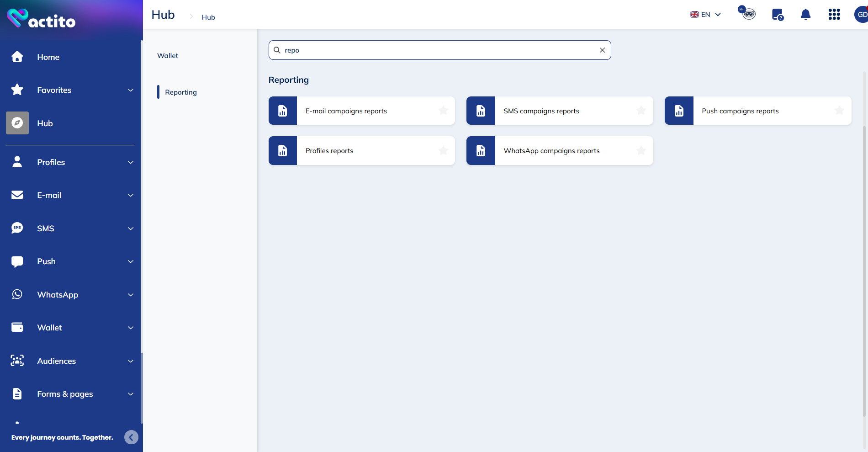The image size is (868, 452).
Task: Clear the search field with X
Action: coord(602,50)
